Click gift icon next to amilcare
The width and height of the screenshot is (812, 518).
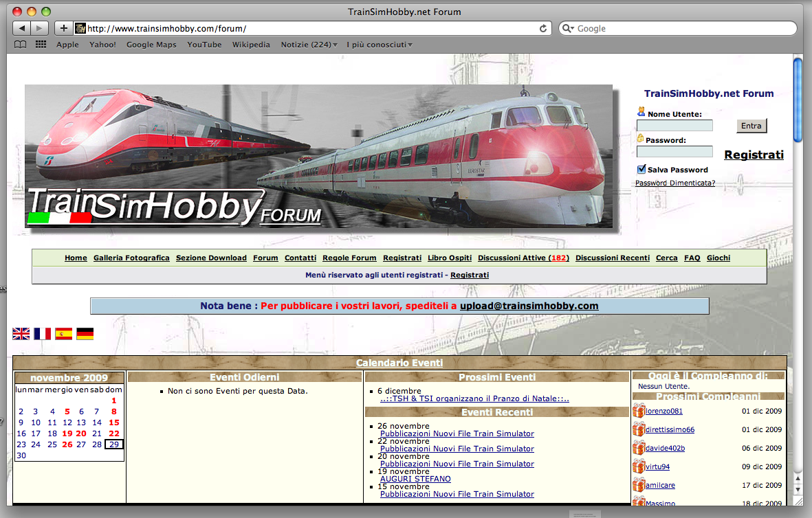click(639, 486)
